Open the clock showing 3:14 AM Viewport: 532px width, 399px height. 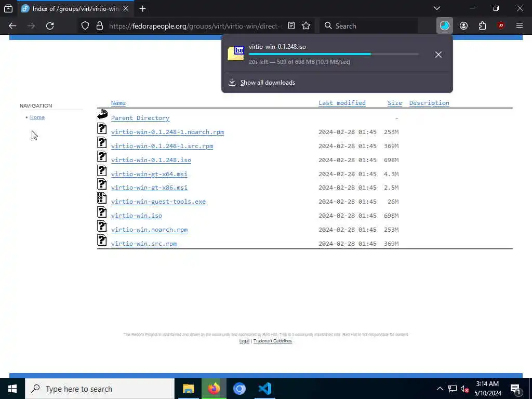pos(487,389)
